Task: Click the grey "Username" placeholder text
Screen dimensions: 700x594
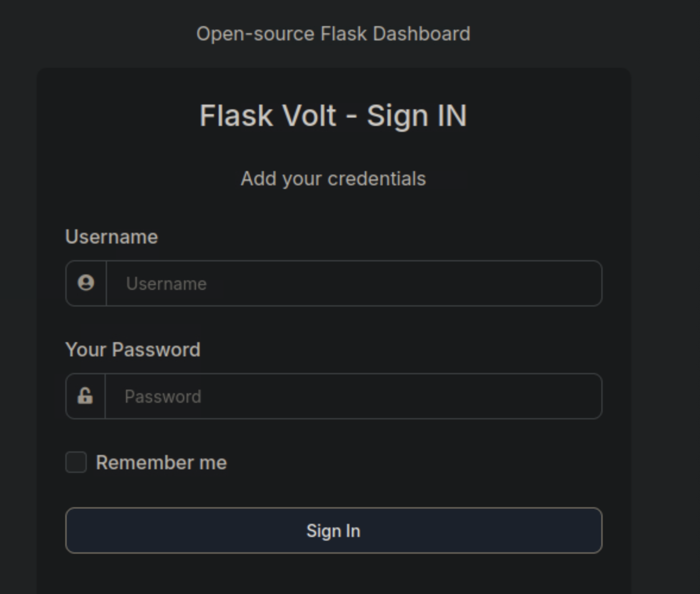Action: [166, 284]
